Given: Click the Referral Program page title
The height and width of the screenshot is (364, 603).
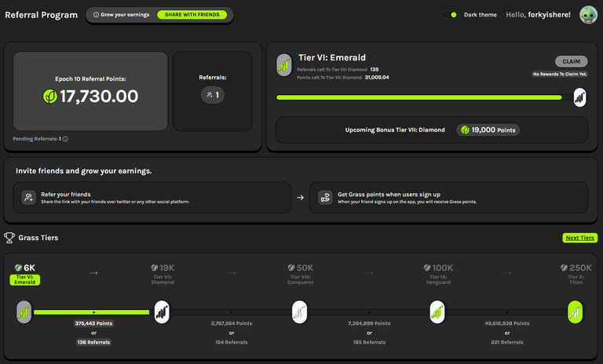Looking at the screenshot, I should coord(41,15).
